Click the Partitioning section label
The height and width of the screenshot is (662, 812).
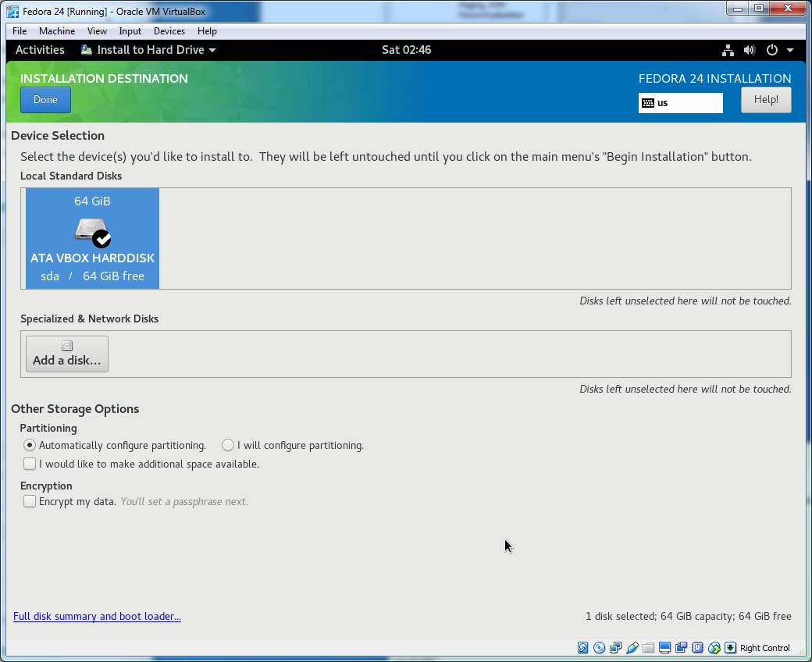click(x=48, y=428)
